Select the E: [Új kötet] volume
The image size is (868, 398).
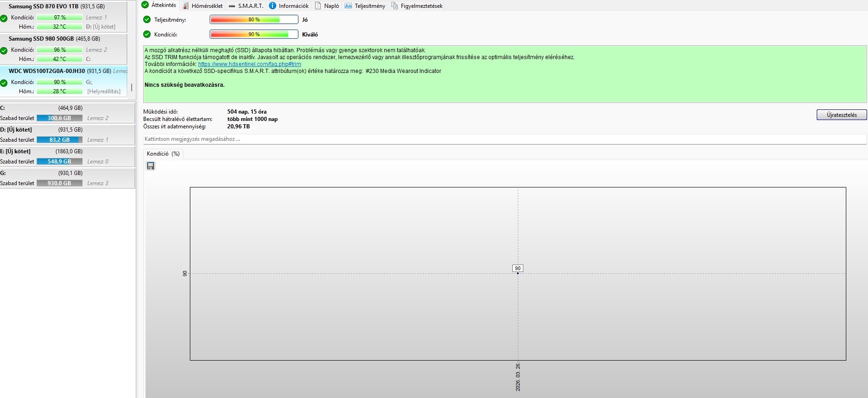point(67,157)
